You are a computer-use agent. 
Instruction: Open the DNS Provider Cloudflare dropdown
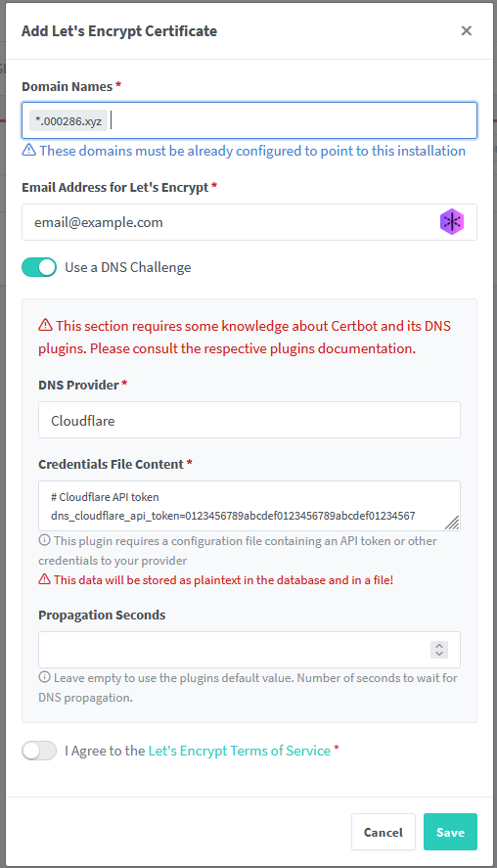click(x=249, y=420)
